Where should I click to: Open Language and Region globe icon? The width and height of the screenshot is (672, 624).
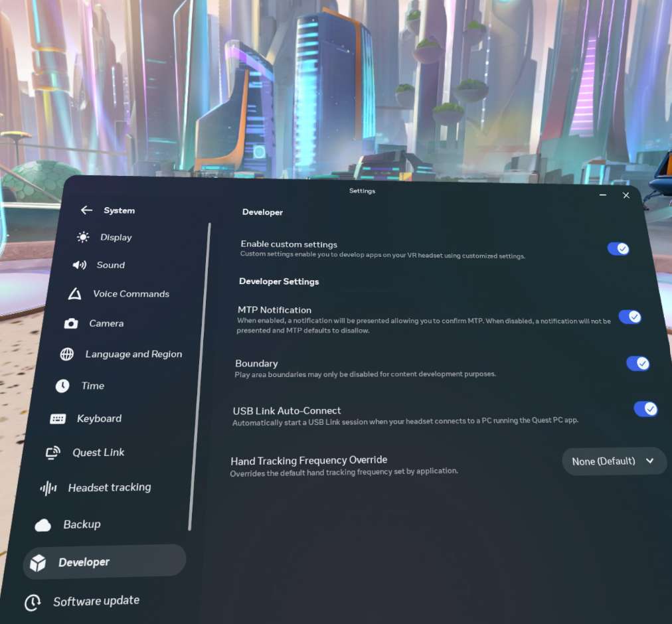pos(67,354)
